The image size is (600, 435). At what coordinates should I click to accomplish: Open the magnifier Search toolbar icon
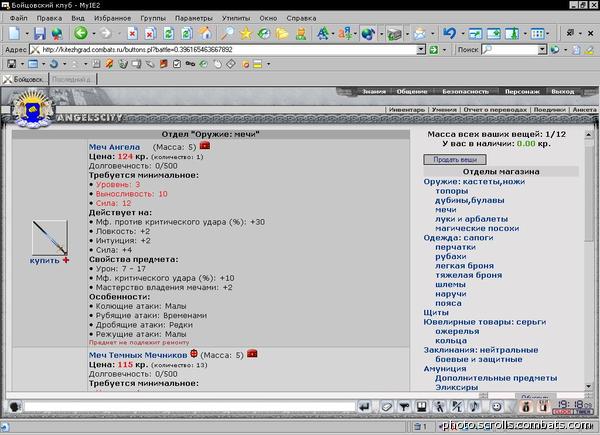(227, 34)
